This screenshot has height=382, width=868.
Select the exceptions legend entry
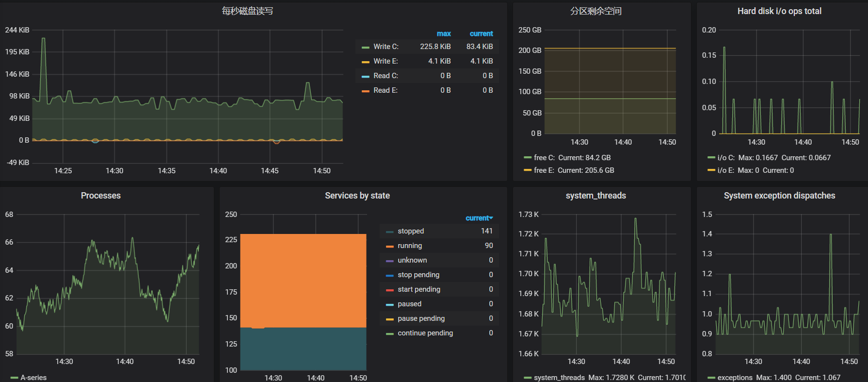coord(735,378)
